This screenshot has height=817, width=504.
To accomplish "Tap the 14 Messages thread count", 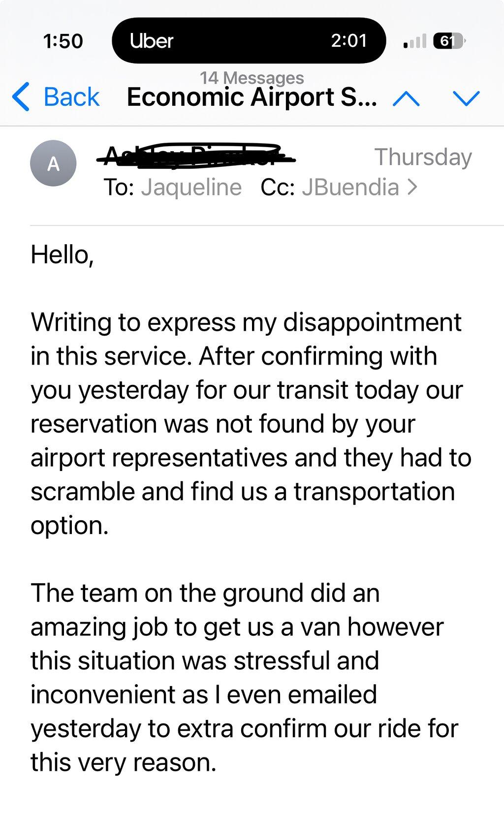I will tap(252, 78).
